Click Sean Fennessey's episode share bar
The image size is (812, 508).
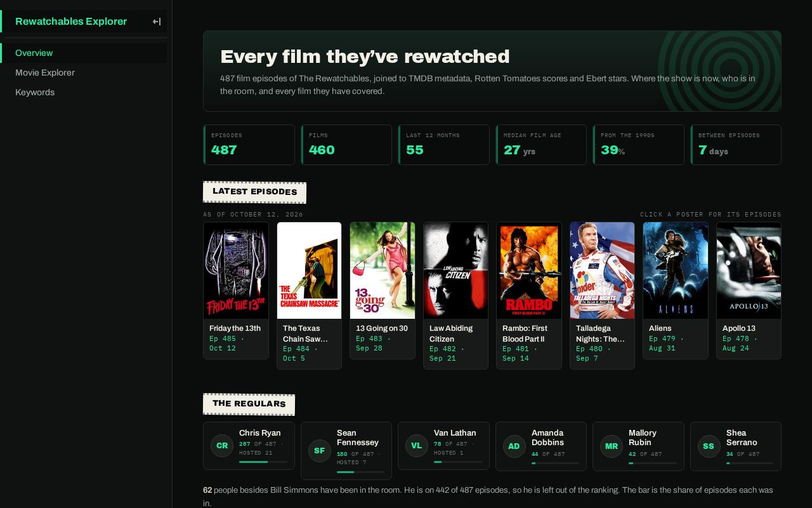[360, 472]
